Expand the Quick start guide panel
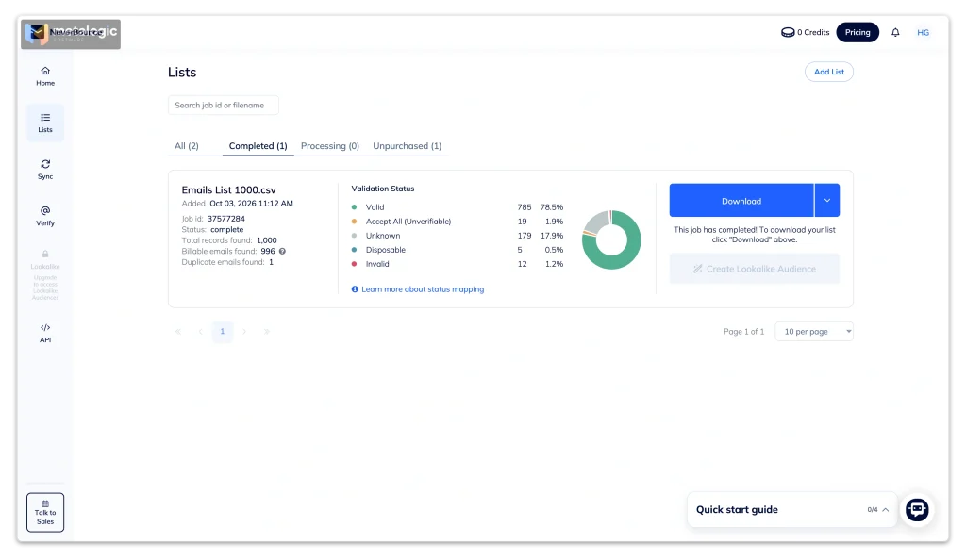The image size is (966, 560). point(791,509)
